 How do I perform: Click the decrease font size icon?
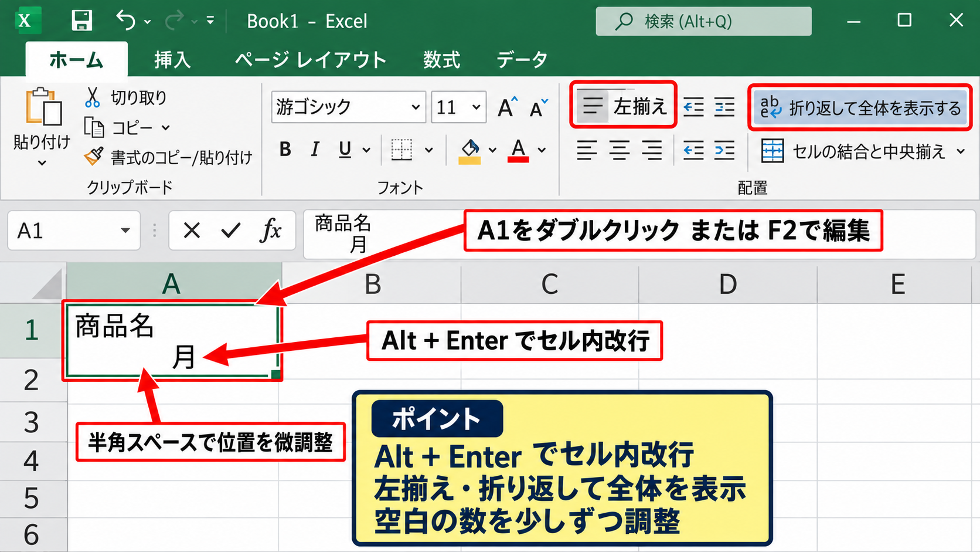click(539, 107)
